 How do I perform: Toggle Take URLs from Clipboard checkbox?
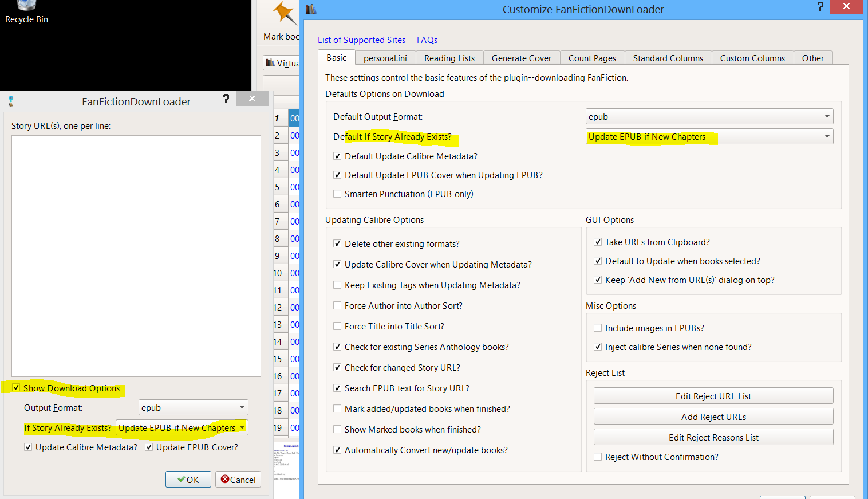pyautogui.click(x=598, y=242)
